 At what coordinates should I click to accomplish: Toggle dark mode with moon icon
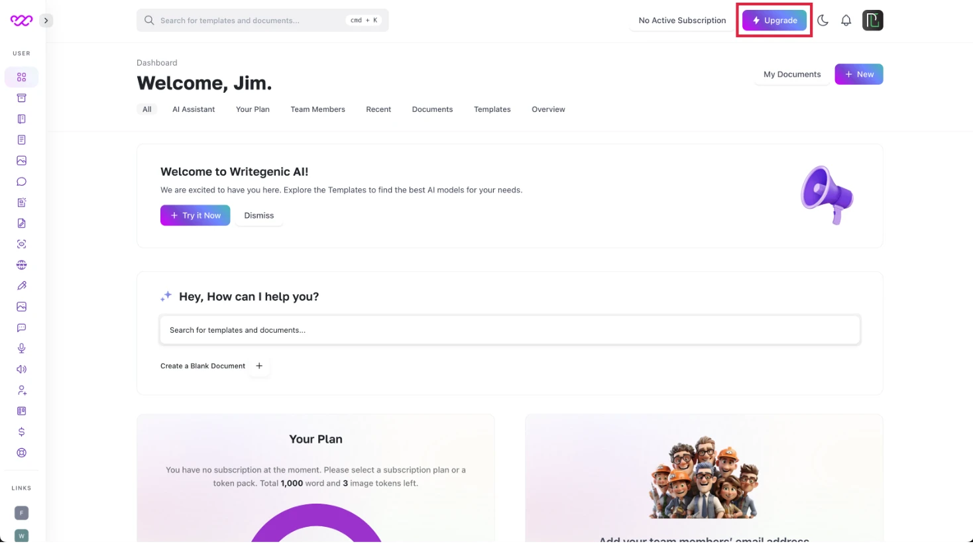(823, 21)
